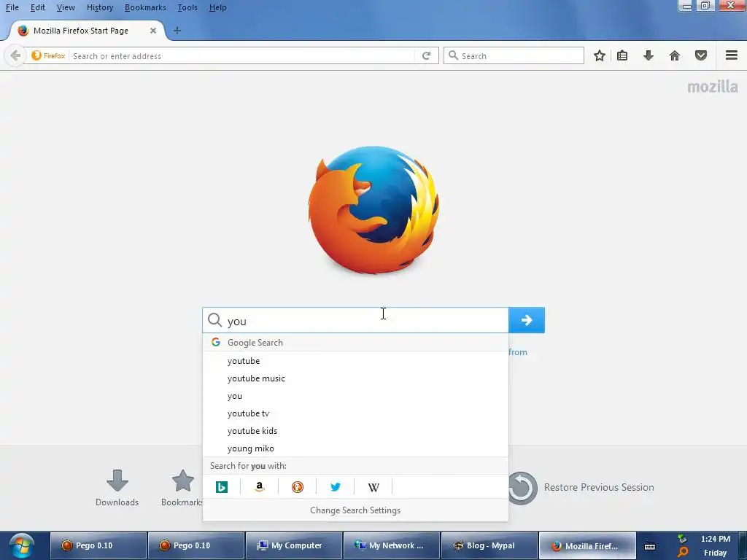747x560 pixels.
Task: Choose the "youtube" suggestion
Action: (355, 361)
